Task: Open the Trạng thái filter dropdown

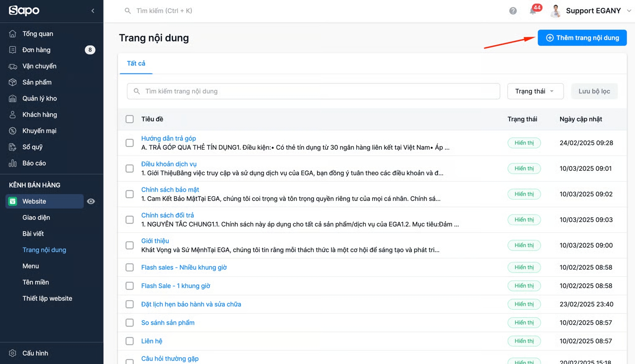Action: click(535, 91)
